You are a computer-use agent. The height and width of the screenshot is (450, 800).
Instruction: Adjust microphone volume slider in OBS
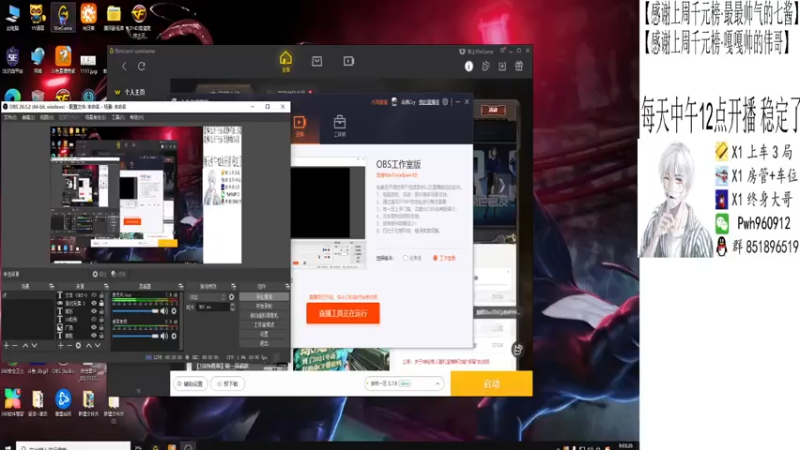tap(135, 311)
